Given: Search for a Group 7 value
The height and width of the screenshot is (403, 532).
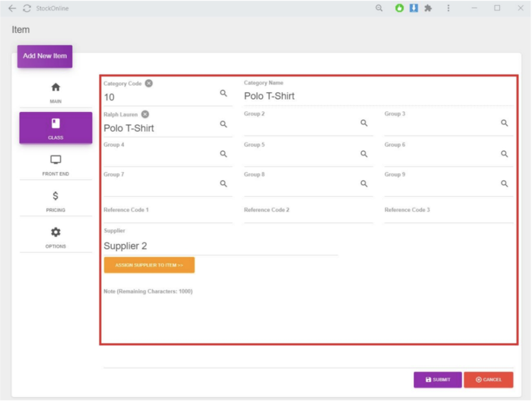Looking at the screenshot, I should [223, 184].
